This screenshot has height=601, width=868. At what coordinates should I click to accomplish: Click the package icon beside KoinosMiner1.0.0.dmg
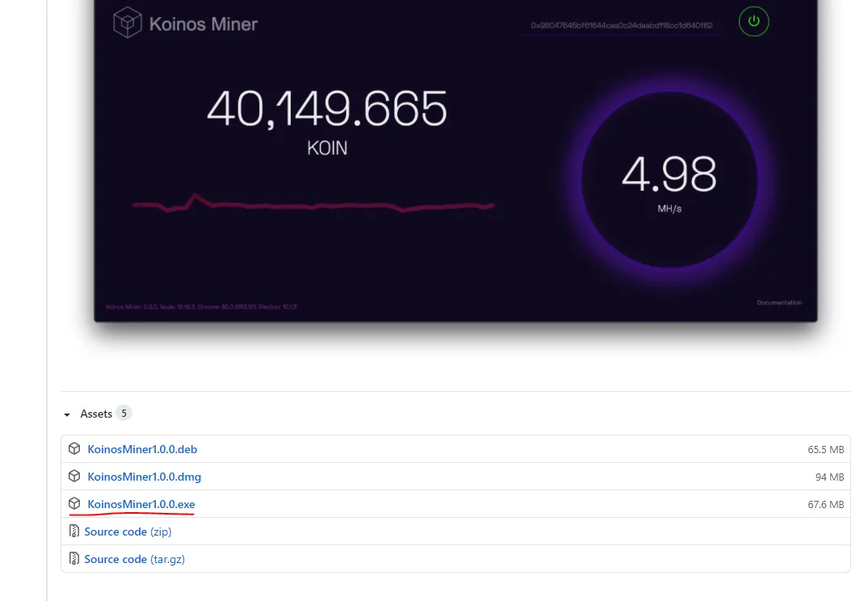tap(74, 477)
